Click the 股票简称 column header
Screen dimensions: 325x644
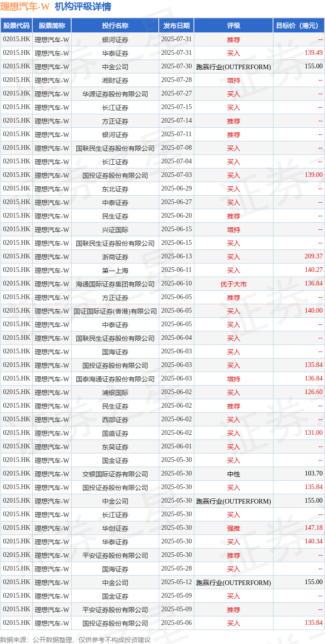(52, 26)
